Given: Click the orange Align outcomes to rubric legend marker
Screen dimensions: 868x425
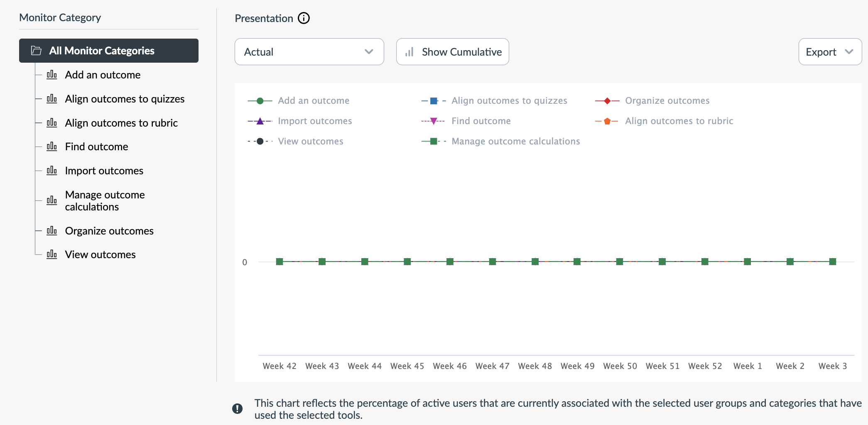Looking at the screenshot, I should click(x=607, y=121).
